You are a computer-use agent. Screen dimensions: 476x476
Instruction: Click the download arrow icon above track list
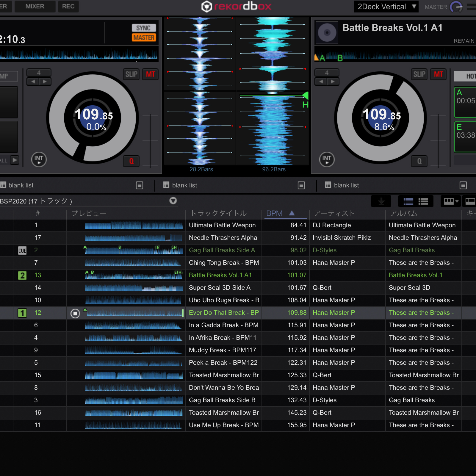pyautogui.click(x=381, y=201)
